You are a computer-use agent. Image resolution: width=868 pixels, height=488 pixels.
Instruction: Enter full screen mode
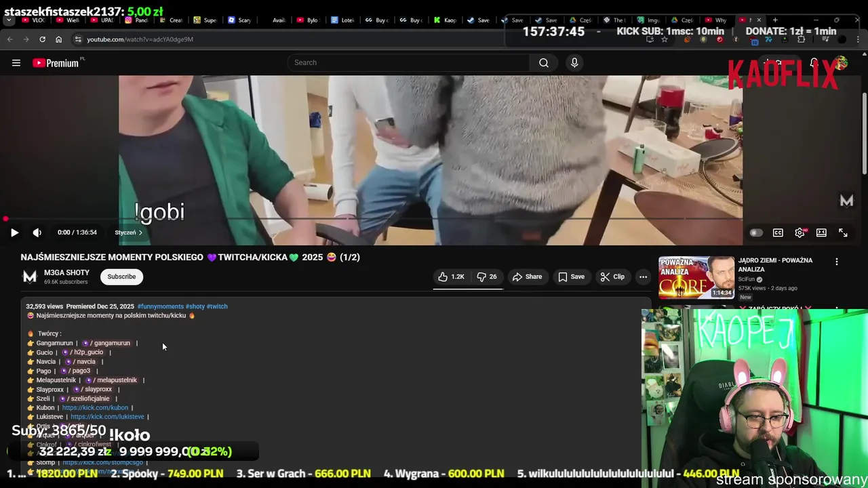click(843, 232)
